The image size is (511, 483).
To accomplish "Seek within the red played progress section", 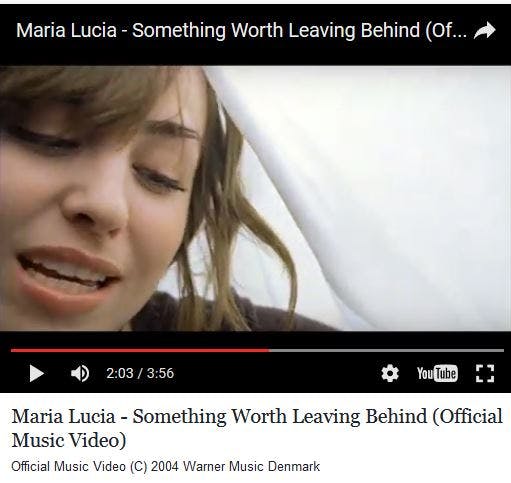I will 140,350.
